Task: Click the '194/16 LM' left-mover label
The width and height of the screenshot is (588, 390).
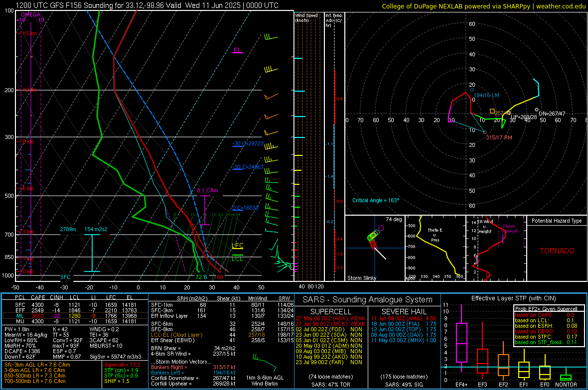Action: [x=486, y=95]
